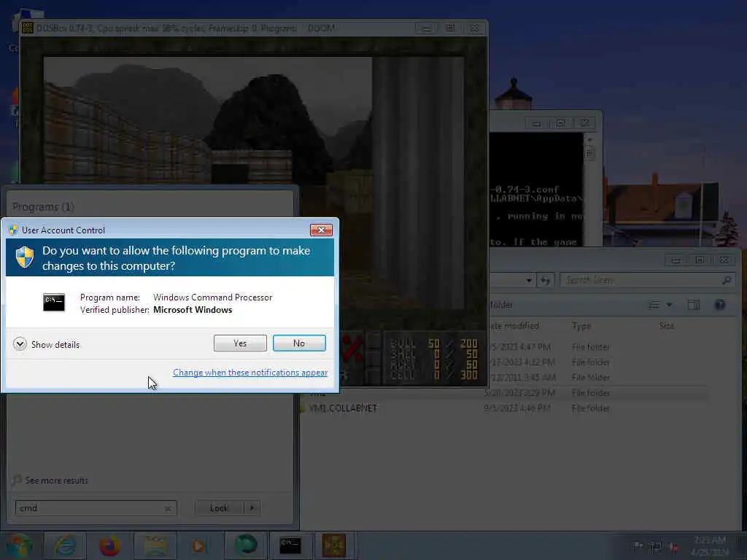
Task: Click the Explorer search magnifier icon
Action: pos(727,280)
